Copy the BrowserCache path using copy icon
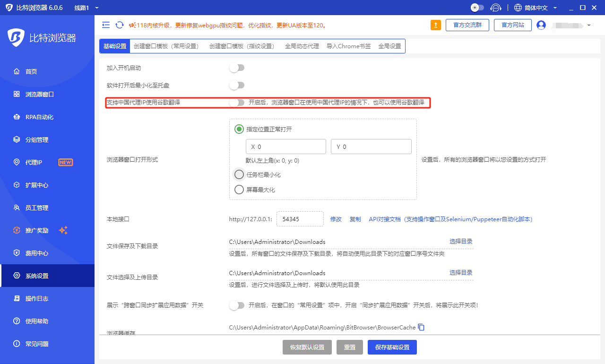 (x=421, y=327)
